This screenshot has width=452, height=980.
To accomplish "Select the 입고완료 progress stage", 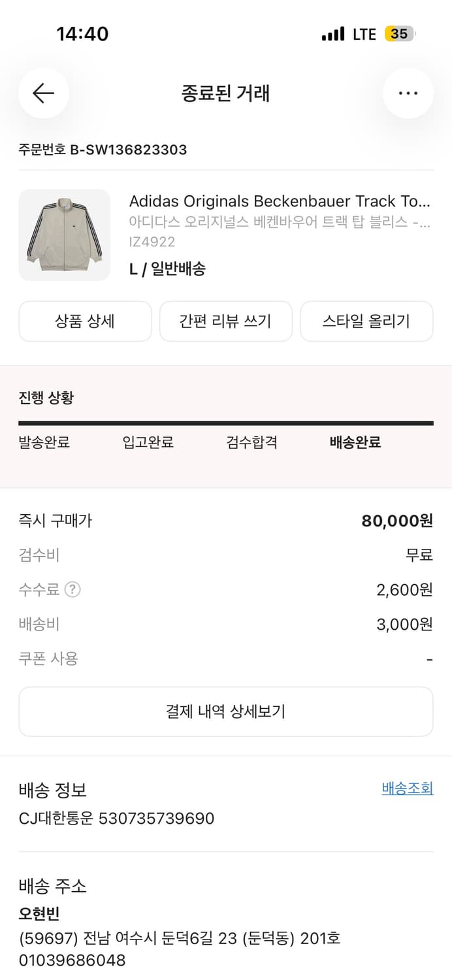I will (148, 442).
